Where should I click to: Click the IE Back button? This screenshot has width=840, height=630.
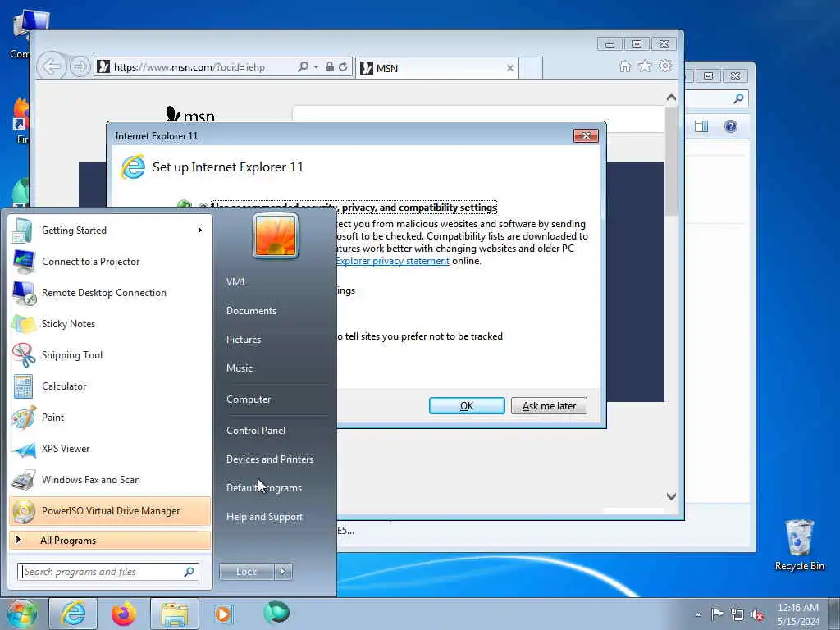(x=52, y=67)
